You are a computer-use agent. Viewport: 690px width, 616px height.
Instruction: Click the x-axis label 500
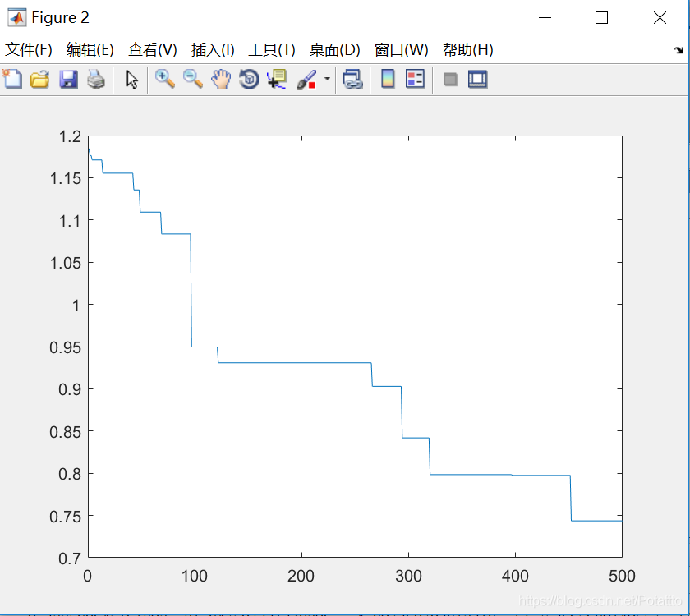tap(622, 576)
